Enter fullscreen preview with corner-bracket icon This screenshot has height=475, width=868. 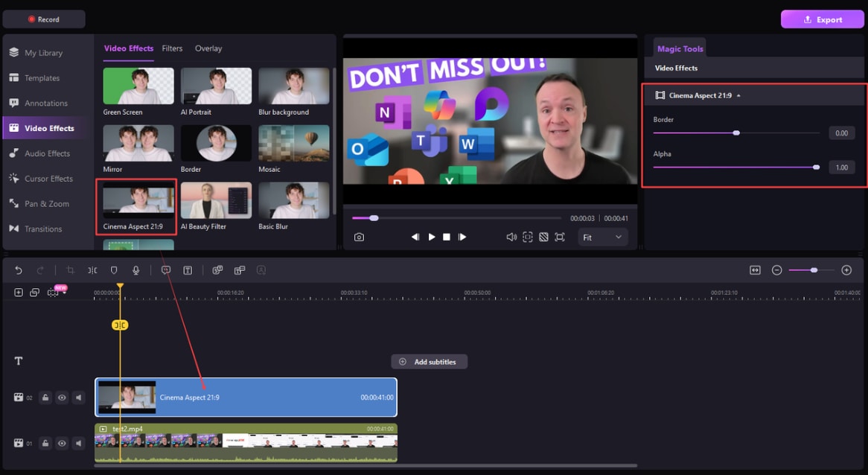tap(560, 237)
